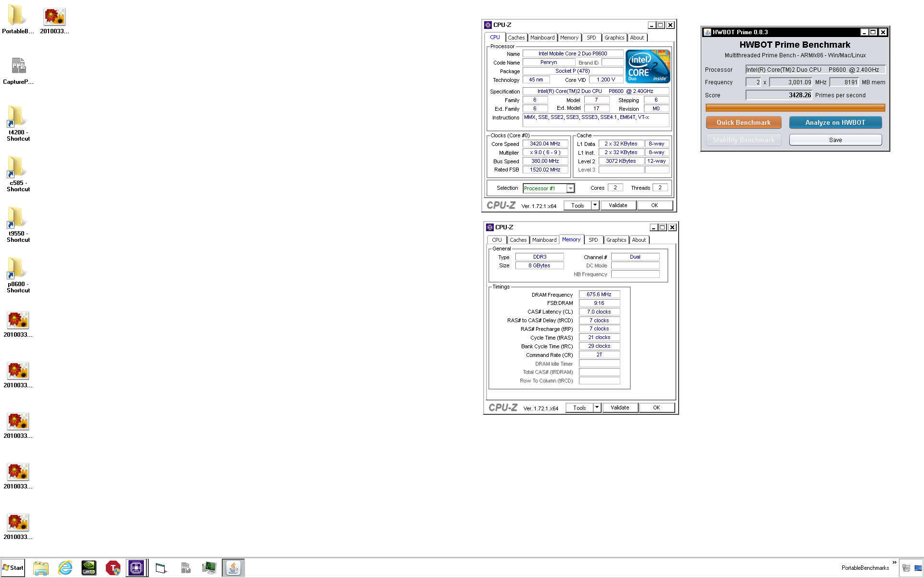This screenshot has height=578, width=924.
Task: Click the 3428.26 score field
Action: [x=779, y=95]
